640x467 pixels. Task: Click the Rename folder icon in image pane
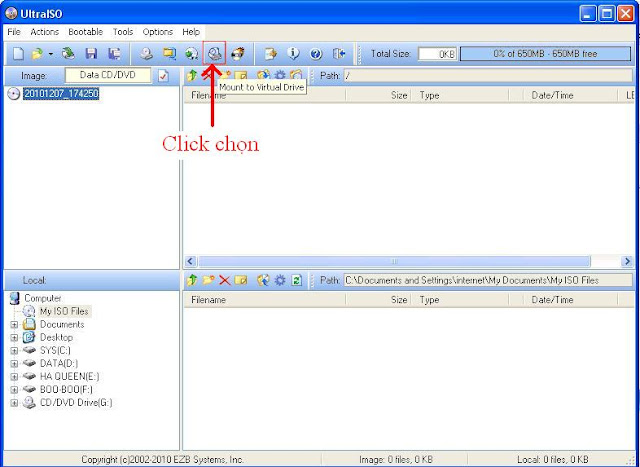pyautogui.click(x=241, y=76)
